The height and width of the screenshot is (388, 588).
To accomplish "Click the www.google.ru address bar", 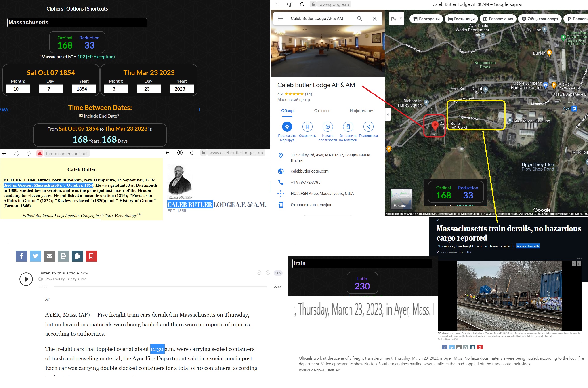I will pos(334,4).
